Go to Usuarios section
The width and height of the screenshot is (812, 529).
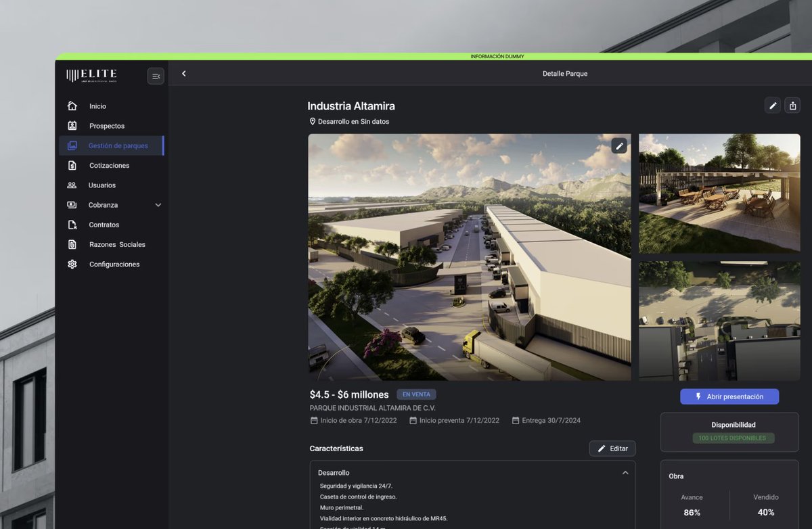[102, 185]
